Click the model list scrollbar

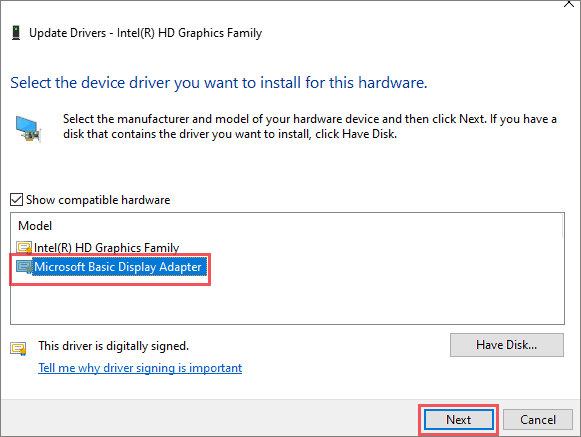[562, 226]
